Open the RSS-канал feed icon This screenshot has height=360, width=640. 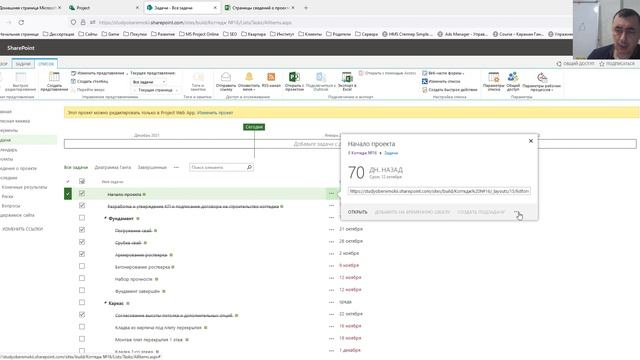[271, 77]
